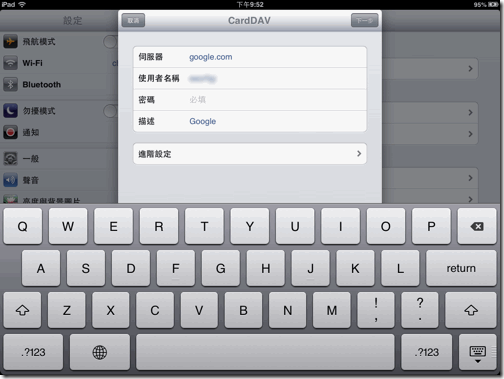Tap the left .?123 key
This screenshot has height=379, width=504.
click(x=33, y=352)
